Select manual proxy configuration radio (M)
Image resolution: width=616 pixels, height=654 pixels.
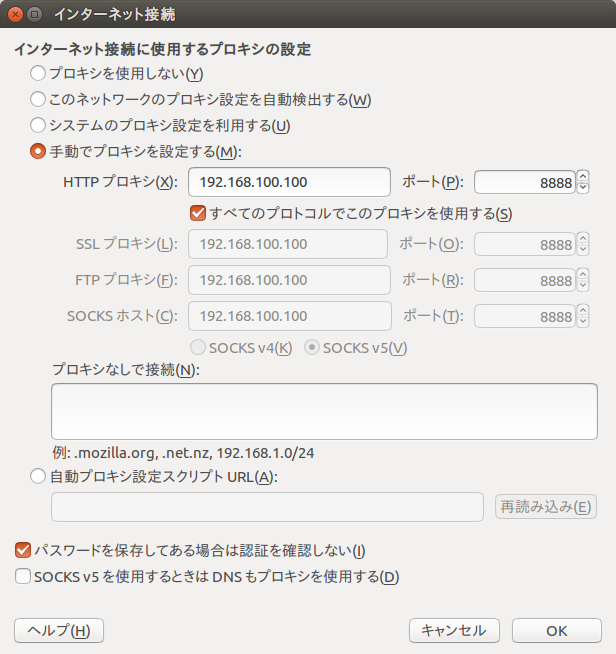tap(38, 151)
